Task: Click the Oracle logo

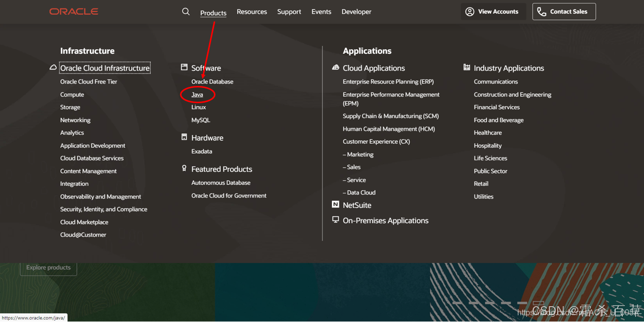Action: tap(73, 11)
